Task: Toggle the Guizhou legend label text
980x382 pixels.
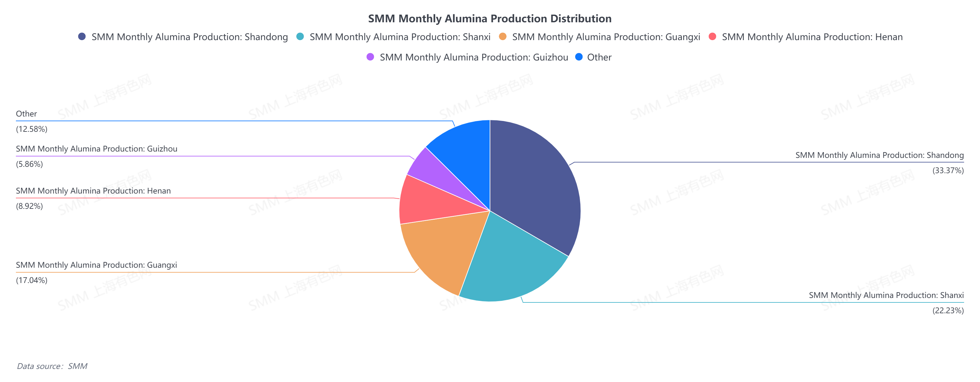Action: 474,58
